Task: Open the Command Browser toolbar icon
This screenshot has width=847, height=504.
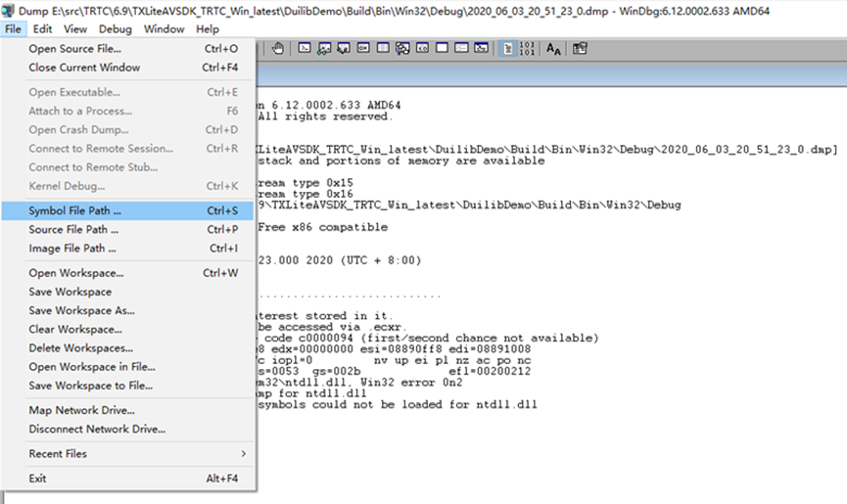Action: click(x=481, y=49)
